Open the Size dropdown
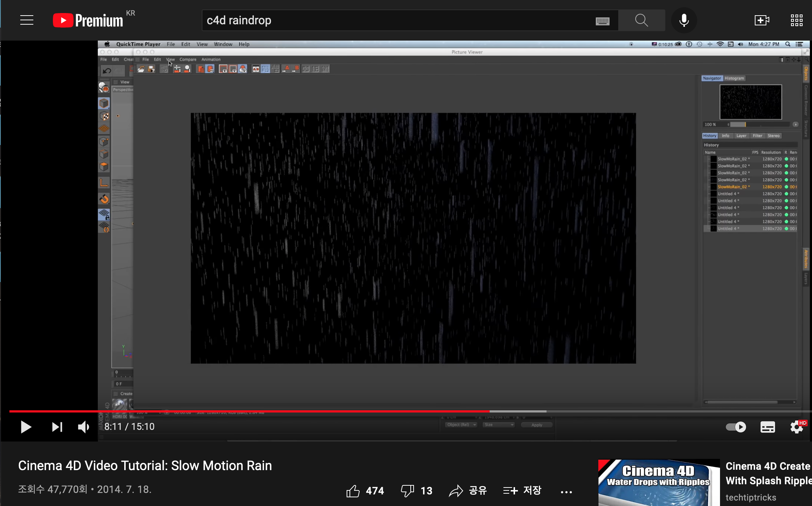 pos(499,425)
